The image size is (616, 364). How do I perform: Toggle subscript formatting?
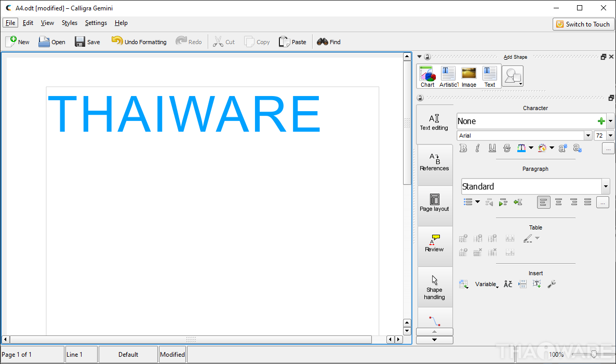pos(577,148)
